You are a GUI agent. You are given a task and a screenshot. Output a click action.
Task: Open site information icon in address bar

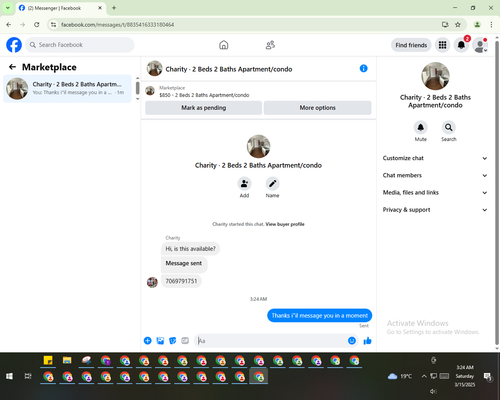(53, 25)
